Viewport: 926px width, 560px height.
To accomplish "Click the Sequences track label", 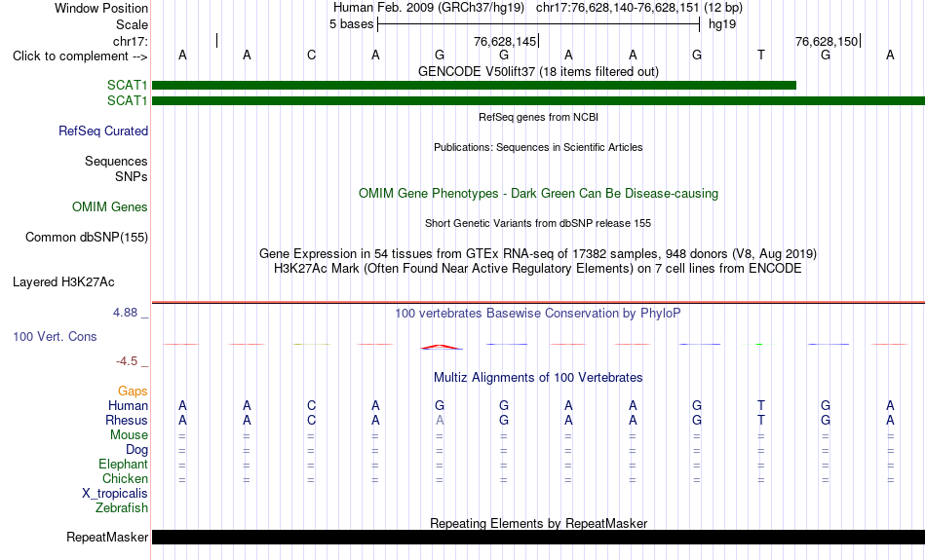I will [116, 161].
